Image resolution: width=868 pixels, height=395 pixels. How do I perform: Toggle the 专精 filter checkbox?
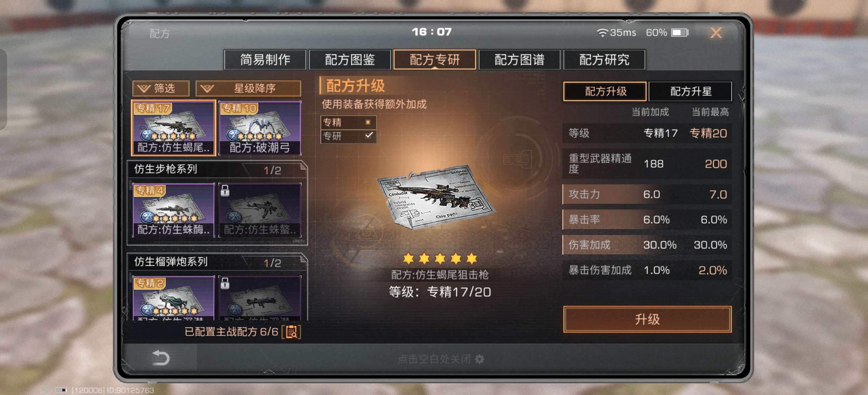[368, 122]
